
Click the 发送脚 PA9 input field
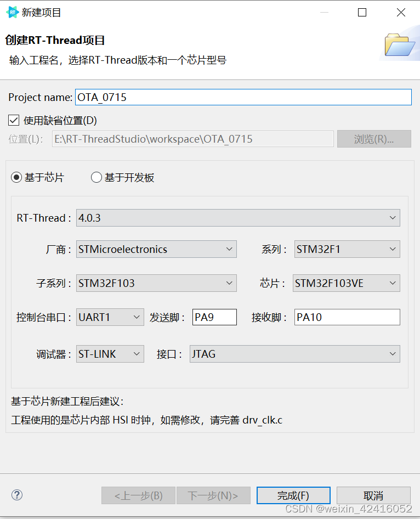pyautogui.click(x=214, y=317)
